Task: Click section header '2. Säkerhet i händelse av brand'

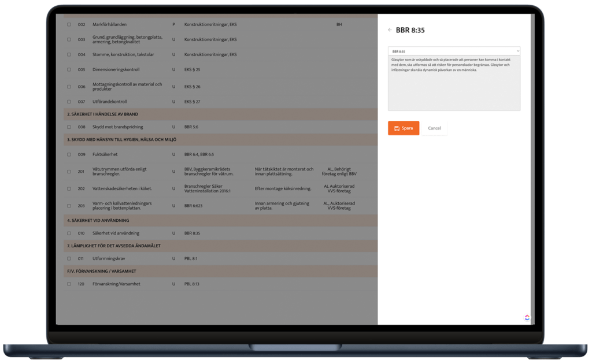Action: pos(102,114)
